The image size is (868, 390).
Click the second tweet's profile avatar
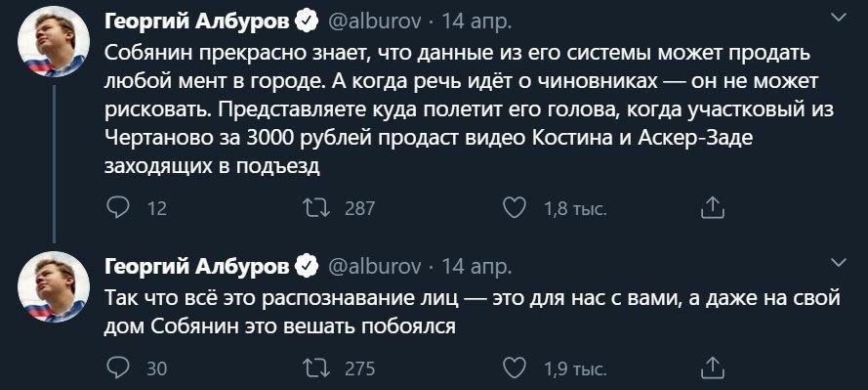(54, 287)
